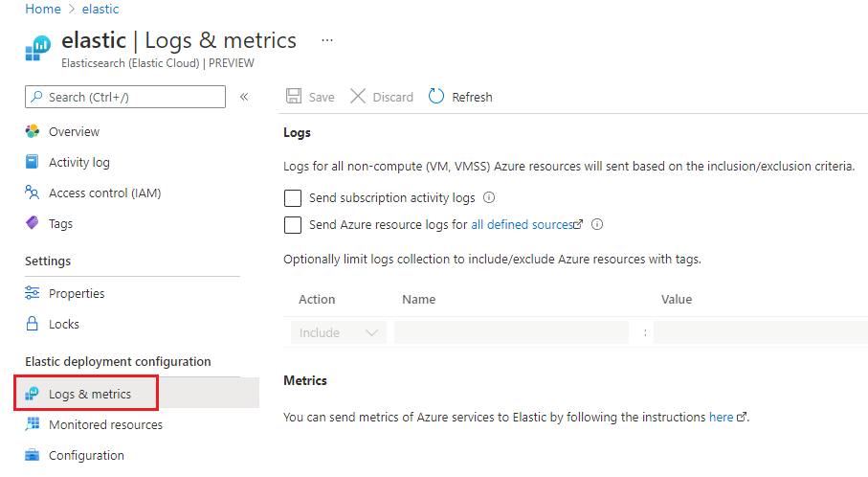Select Logs & metrics menu item

(90, 394)
